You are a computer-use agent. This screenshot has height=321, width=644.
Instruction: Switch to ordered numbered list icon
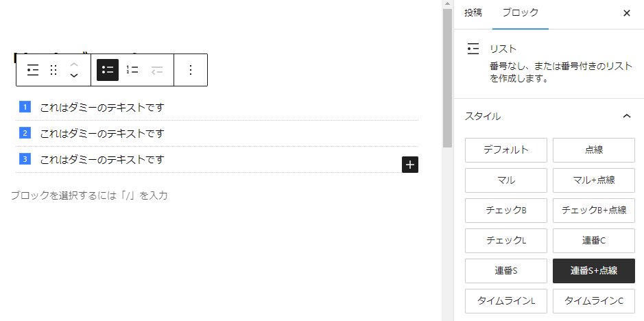point(132,70)
